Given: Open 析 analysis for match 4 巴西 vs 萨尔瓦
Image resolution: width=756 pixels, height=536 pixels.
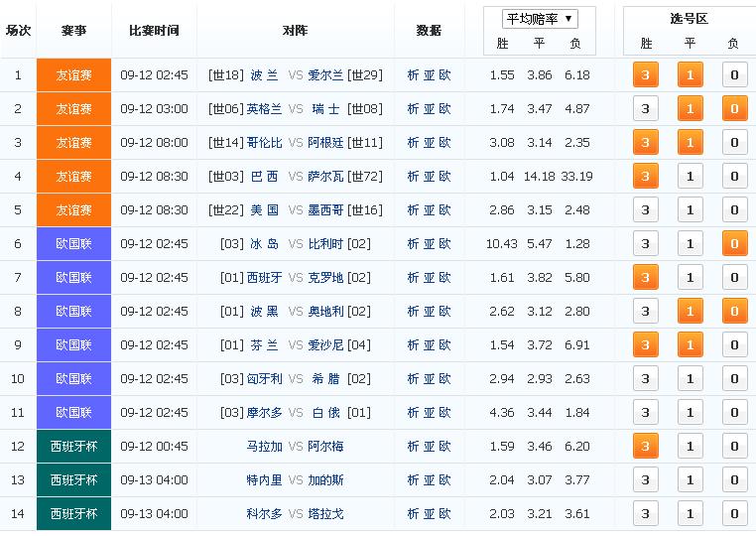Looking at the screenshot, I should pyautogui.click(x=413, y=176).
